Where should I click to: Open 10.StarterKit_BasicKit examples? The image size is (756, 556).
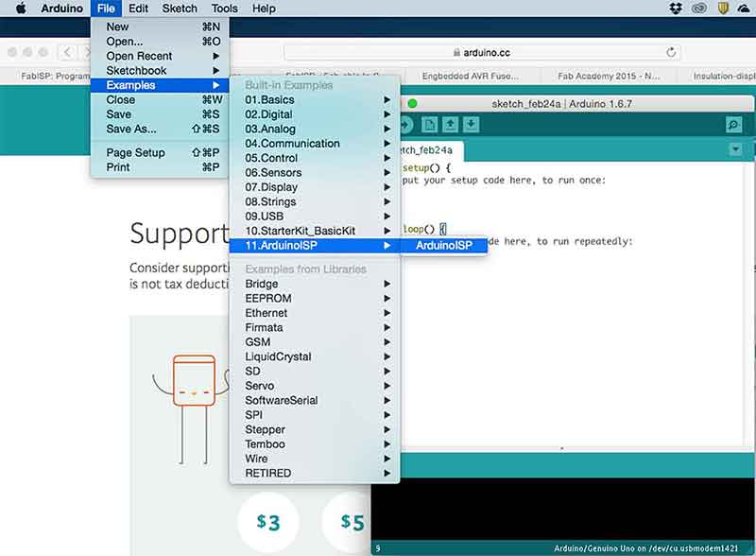tap(315, 231)
